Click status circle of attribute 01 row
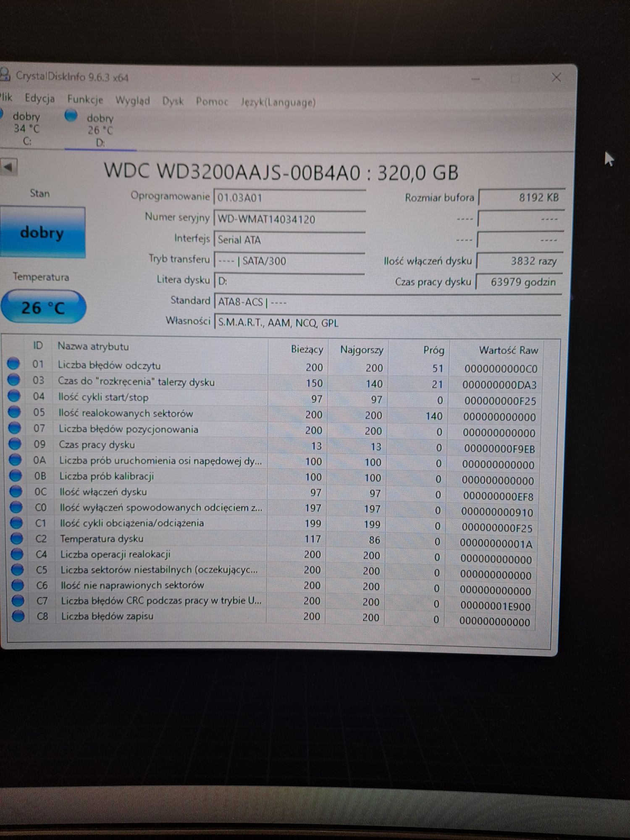 tap(13, 363)
